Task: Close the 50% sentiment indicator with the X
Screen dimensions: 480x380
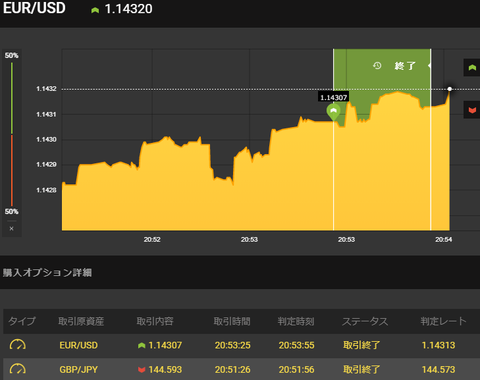Action: [12, 229]
